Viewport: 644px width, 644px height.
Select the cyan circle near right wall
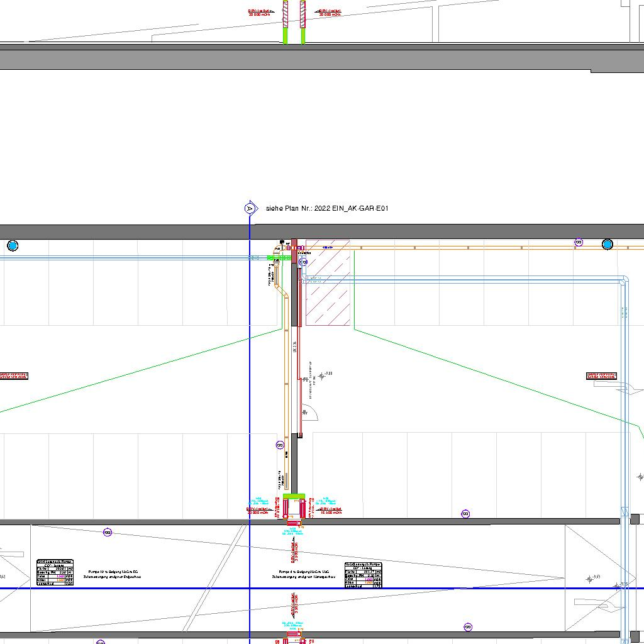pos(607,244)
